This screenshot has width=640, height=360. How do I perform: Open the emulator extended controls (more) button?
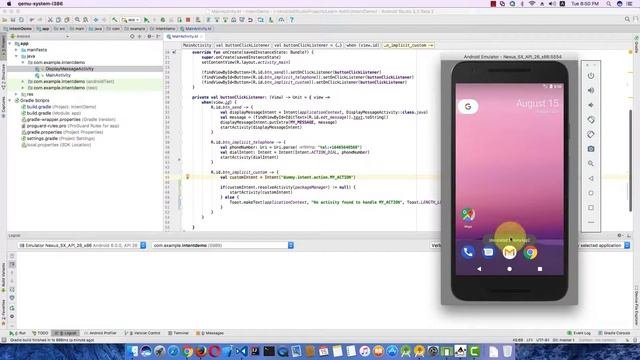click(591, 222)
